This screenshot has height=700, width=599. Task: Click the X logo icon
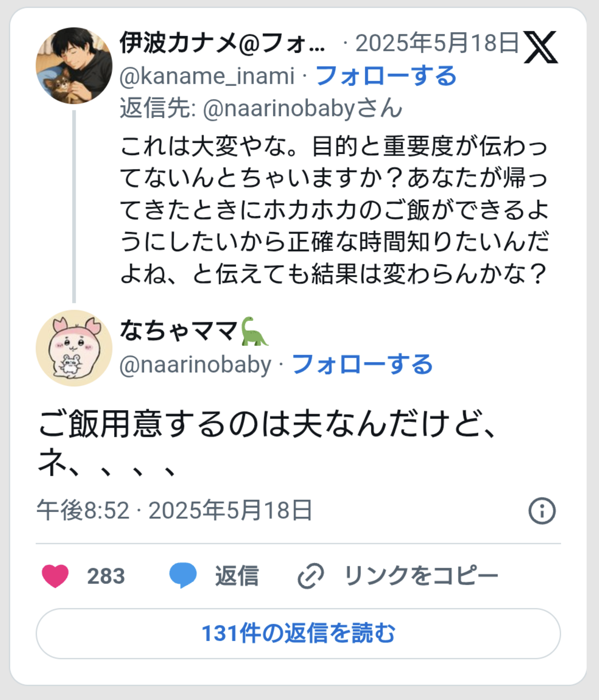click(x=541, y=47)
